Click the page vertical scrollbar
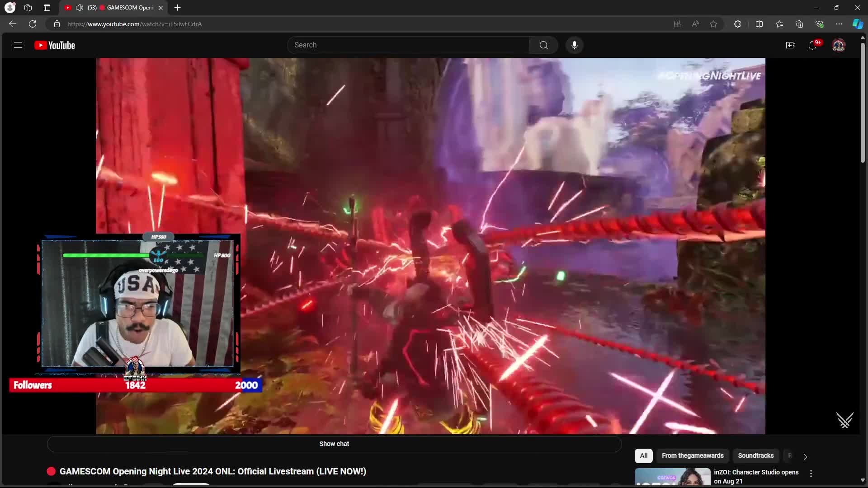868x488 pixels. (863, 102)
